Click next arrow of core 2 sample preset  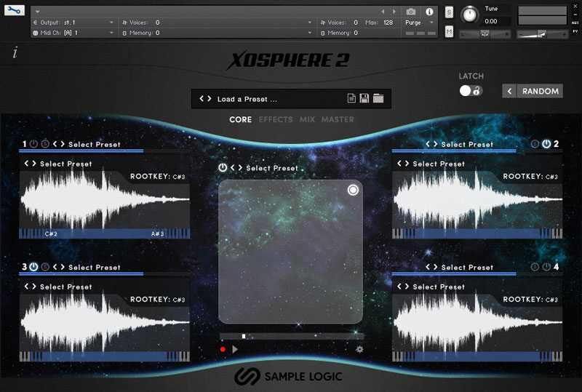(407, 164)
